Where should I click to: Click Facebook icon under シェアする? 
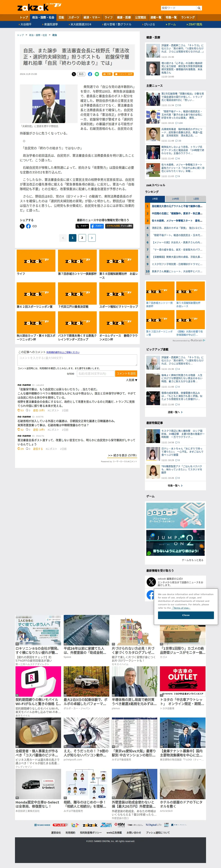point(28,226)
